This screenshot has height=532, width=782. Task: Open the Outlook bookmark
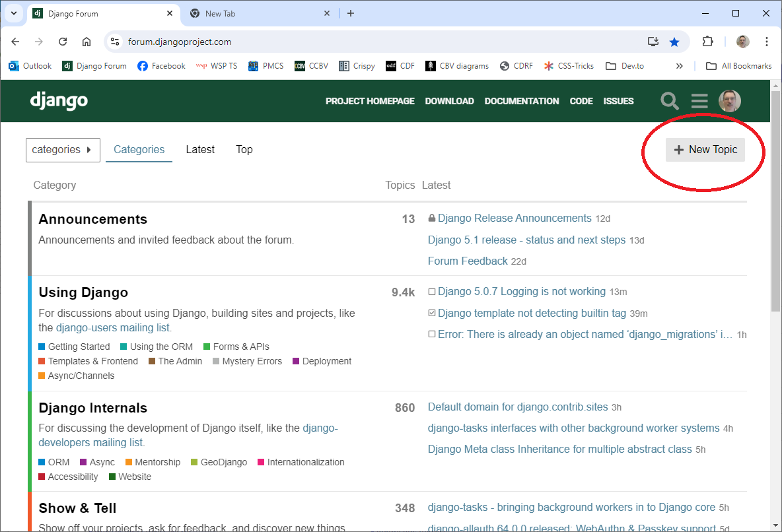click(x=30, y=66)
